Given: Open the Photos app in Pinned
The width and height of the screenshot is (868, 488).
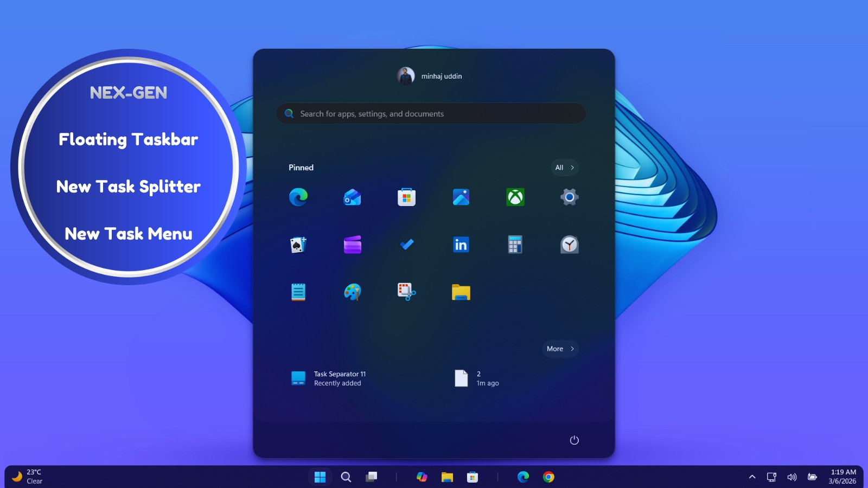Looking at the screenshot, I should [461, 197].
